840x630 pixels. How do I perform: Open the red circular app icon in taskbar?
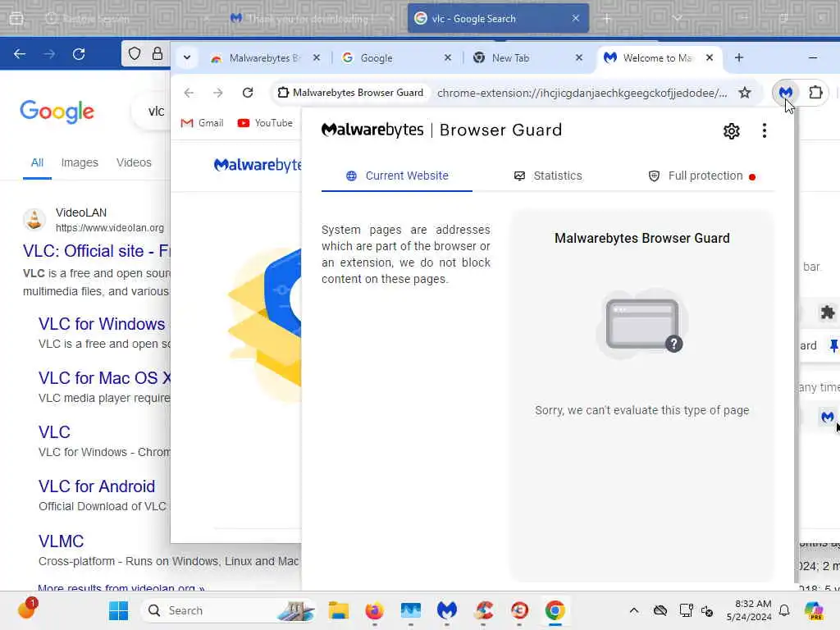point(519,610)
